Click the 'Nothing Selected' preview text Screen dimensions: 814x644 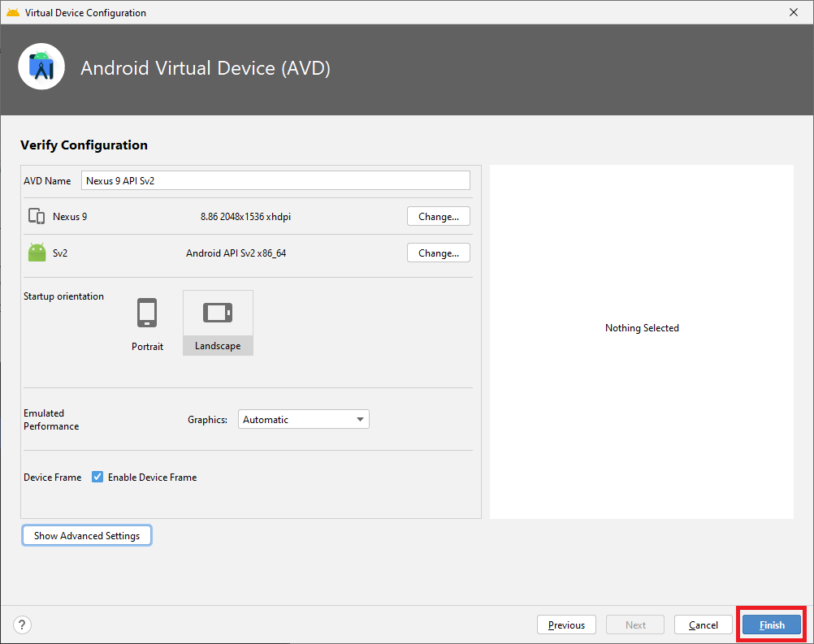(642, 328)
